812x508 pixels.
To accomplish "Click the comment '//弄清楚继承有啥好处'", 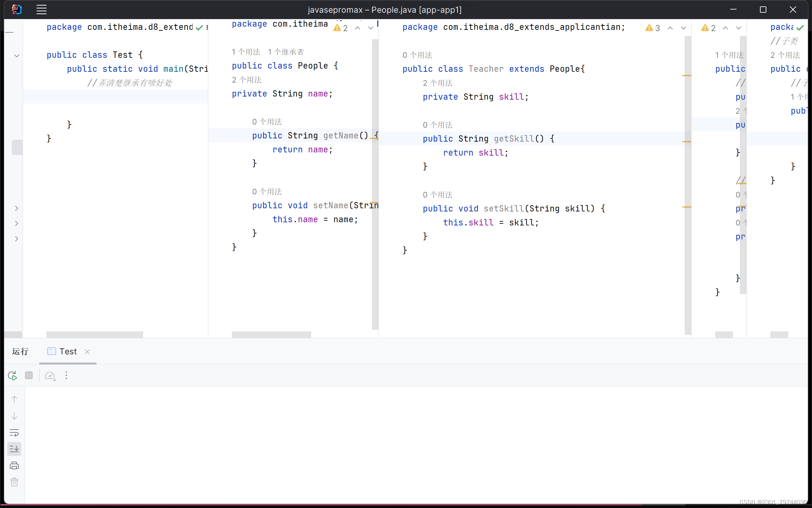I will [x=129, y=83].
